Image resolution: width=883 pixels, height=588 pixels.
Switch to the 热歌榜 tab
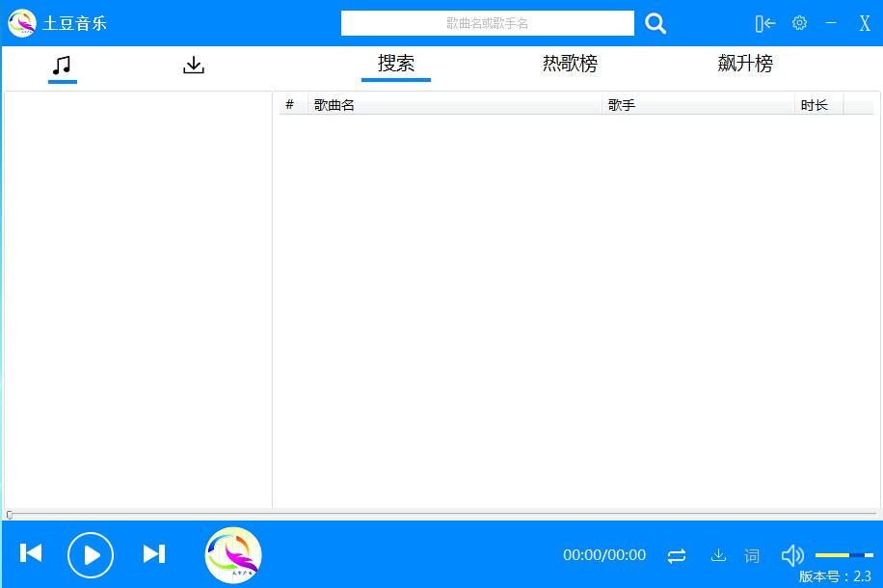click(x=569, y=64)
